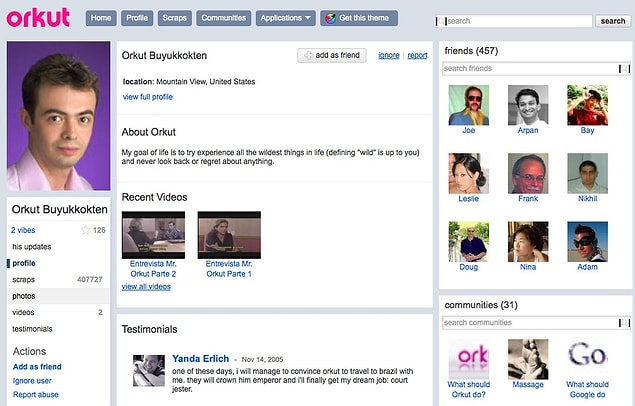Open friend Frank's photo
Image resolution: width=635 pixels, height=406 pixels.
point(528,173)
